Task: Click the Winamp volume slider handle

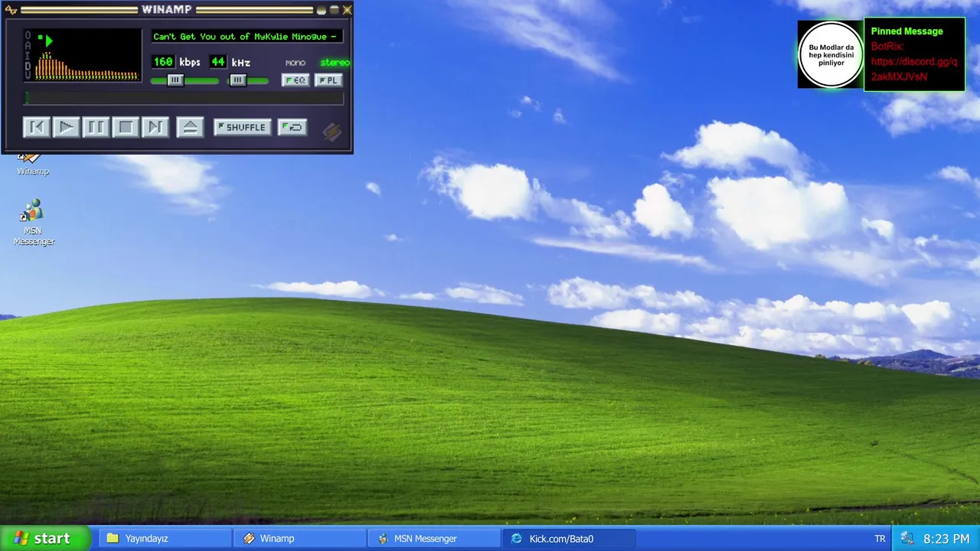Action: (x=175, y=80)
